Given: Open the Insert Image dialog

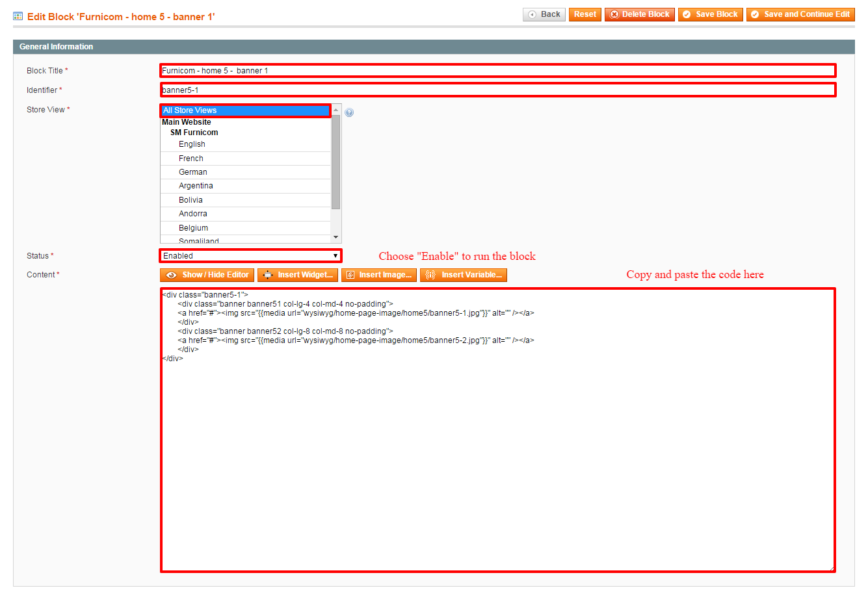Looking at the screenshot, I should pos(378,275).
